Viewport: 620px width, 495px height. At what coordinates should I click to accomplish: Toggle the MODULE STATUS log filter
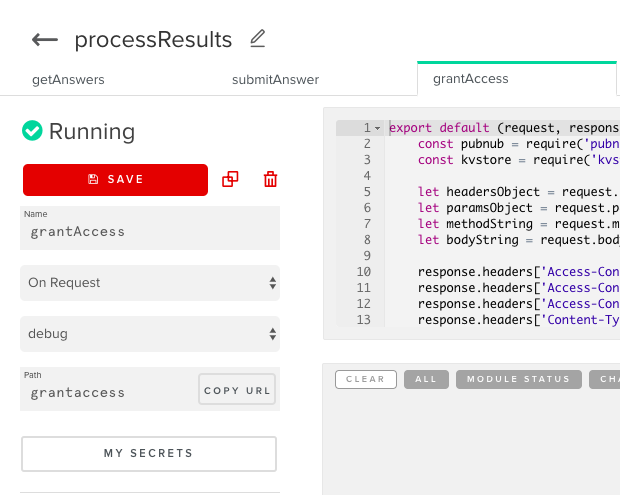517,379
